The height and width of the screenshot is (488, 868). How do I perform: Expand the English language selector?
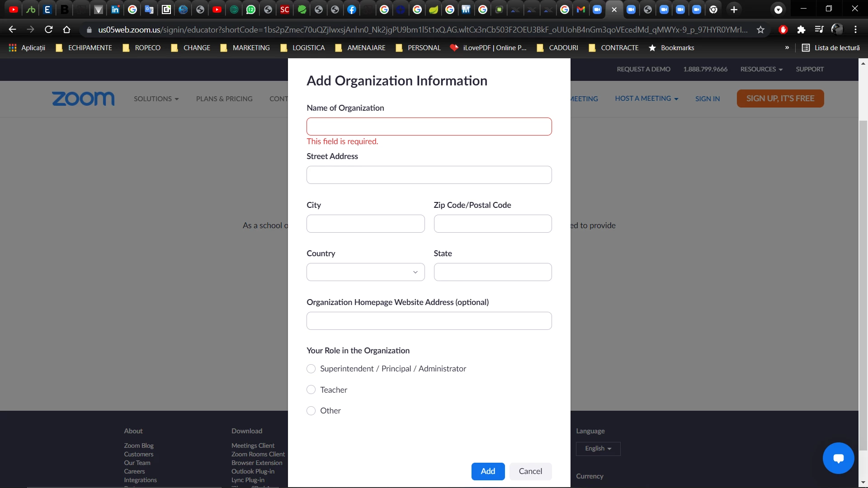click(598, 449)
